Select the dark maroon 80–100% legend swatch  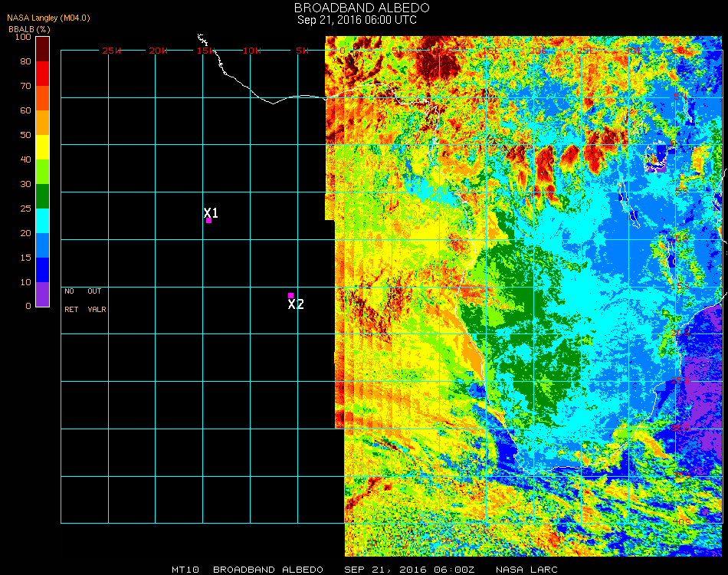click(43, 48)
